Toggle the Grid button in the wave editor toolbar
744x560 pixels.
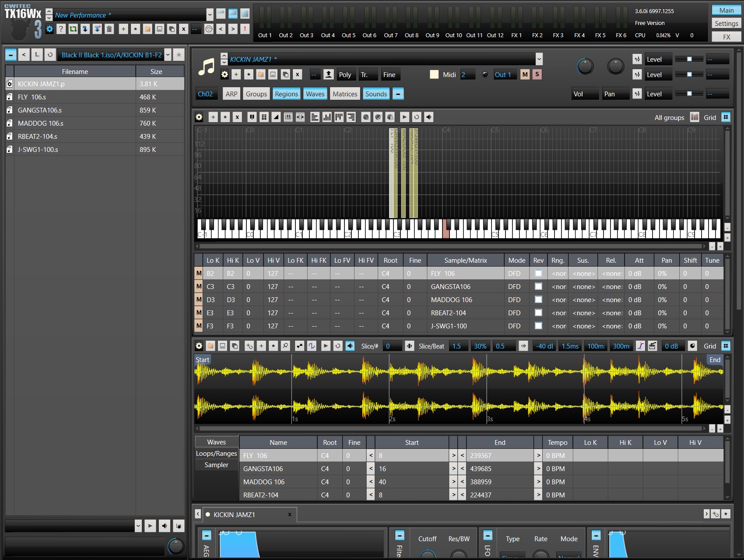[726, 346]
